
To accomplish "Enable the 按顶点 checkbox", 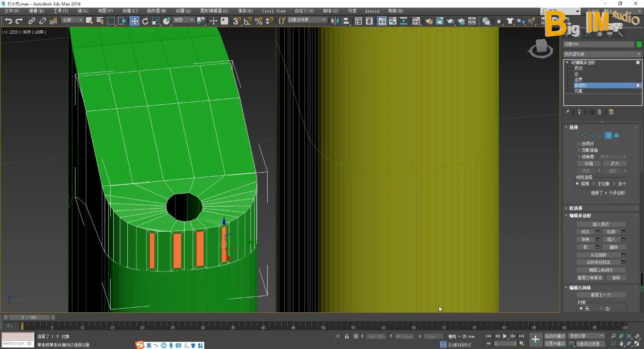I will (x=579, y=144).
